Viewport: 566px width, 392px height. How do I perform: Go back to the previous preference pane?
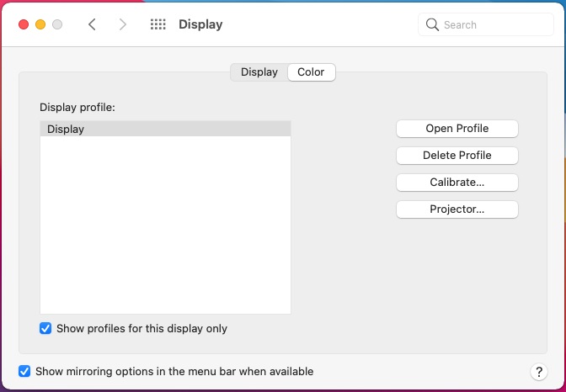(x=92, y=24)
